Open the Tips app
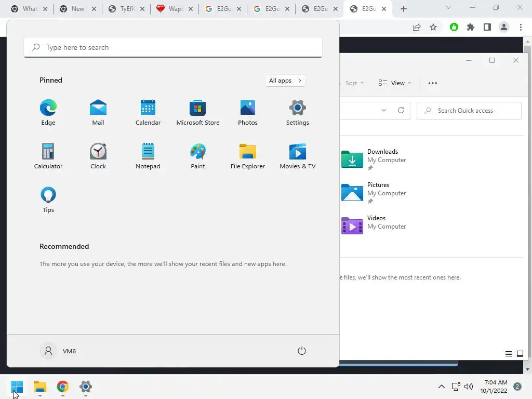The image size is (532, 399). pos(48,200)
